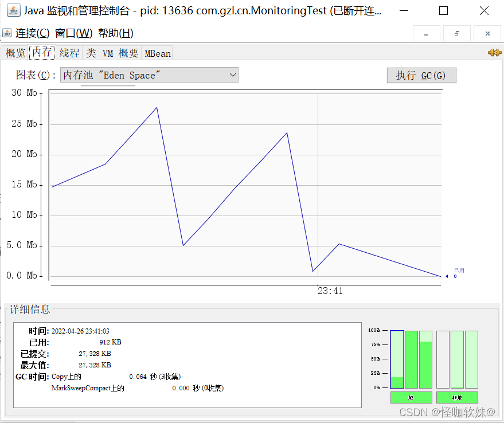Click the Copy上的 GC time entry
Image resolution: width=504 pixels, height=423 pixels.
click(116, 377)
